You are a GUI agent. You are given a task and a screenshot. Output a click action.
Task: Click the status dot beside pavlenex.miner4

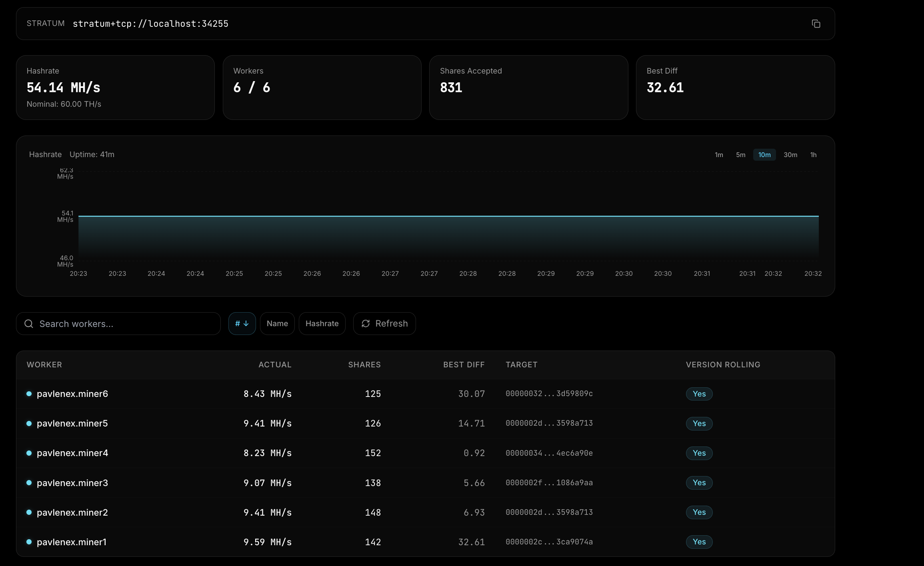(x=29, y=453)
